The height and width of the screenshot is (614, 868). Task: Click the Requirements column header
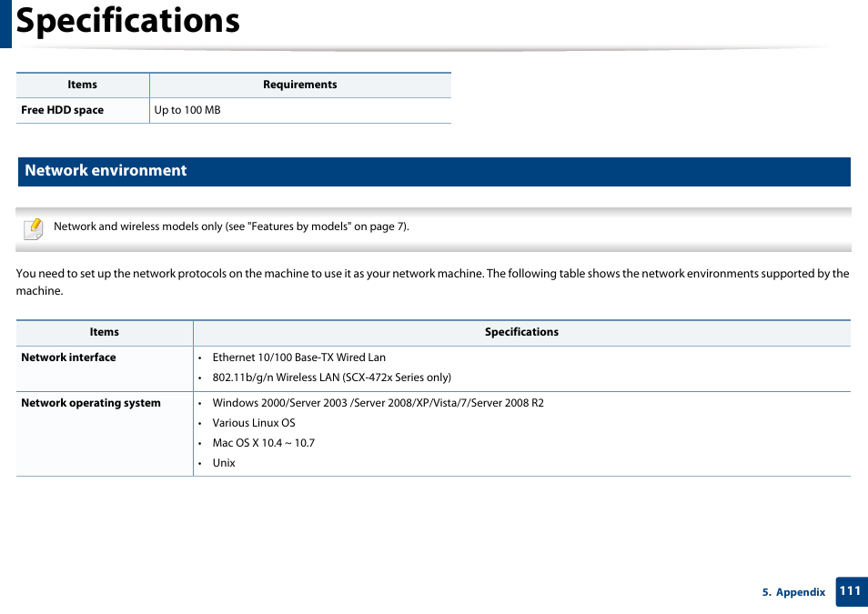pos(300,85)
